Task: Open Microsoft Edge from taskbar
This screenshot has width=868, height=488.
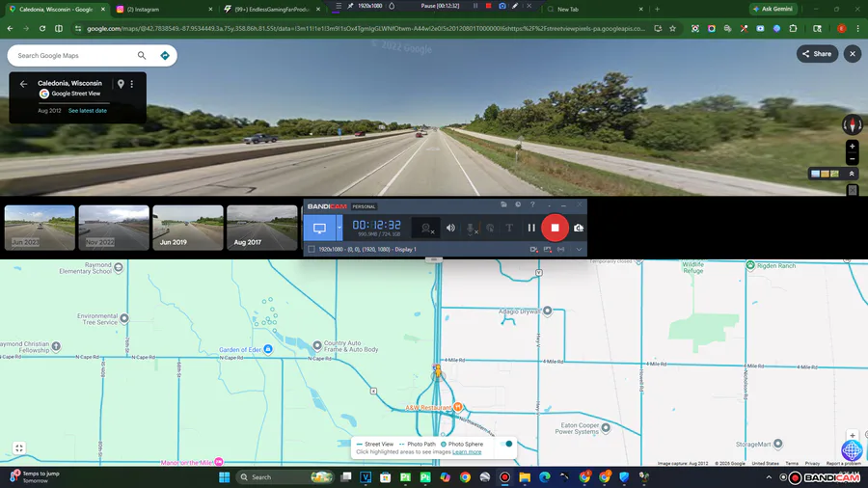Action: point(545,477)
